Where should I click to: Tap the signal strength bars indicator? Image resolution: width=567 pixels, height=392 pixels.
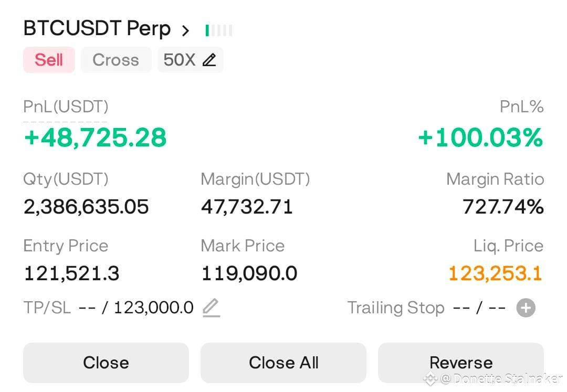point(219,30)
